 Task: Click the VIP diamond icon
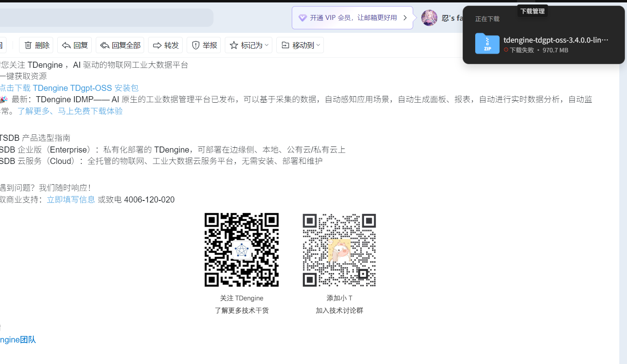click(302, 18)
